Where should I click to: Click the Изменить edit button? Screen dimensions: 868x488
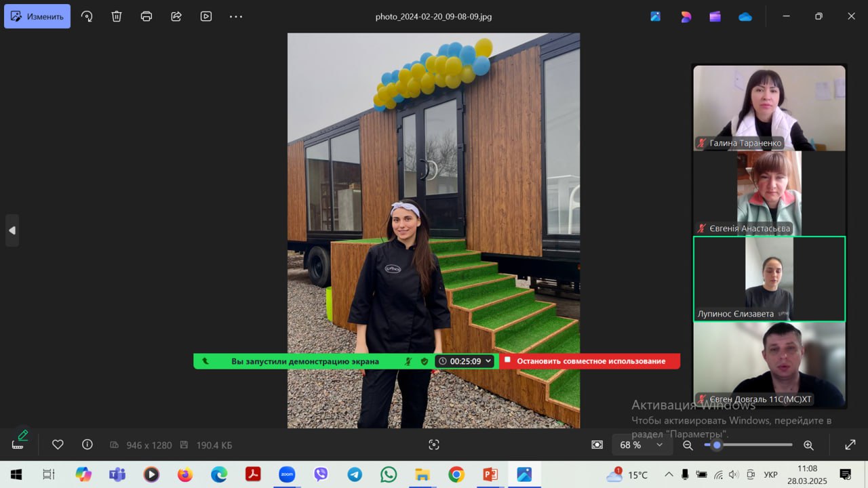(37, 16)
